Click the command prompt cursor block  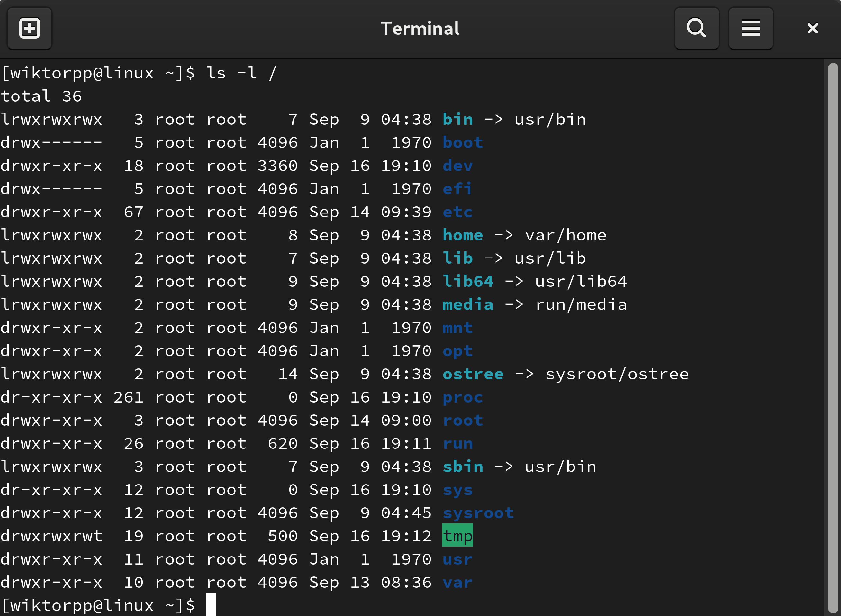211,605
